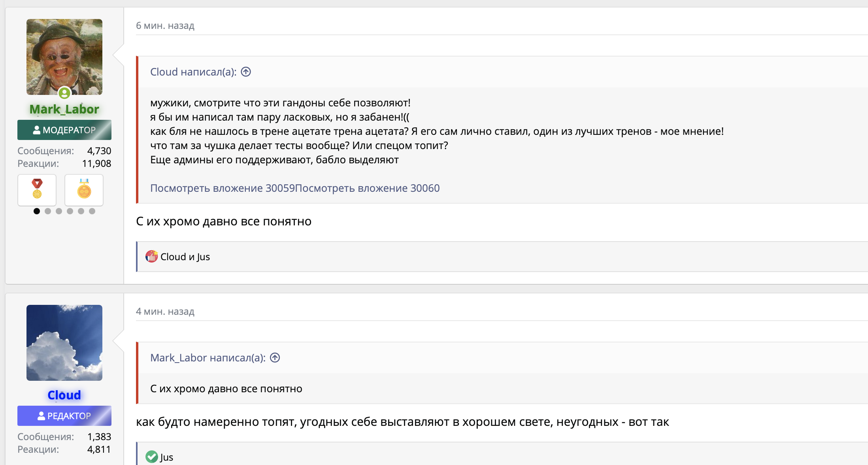
Task: Select first badge carousel dot
Action: 37,211
